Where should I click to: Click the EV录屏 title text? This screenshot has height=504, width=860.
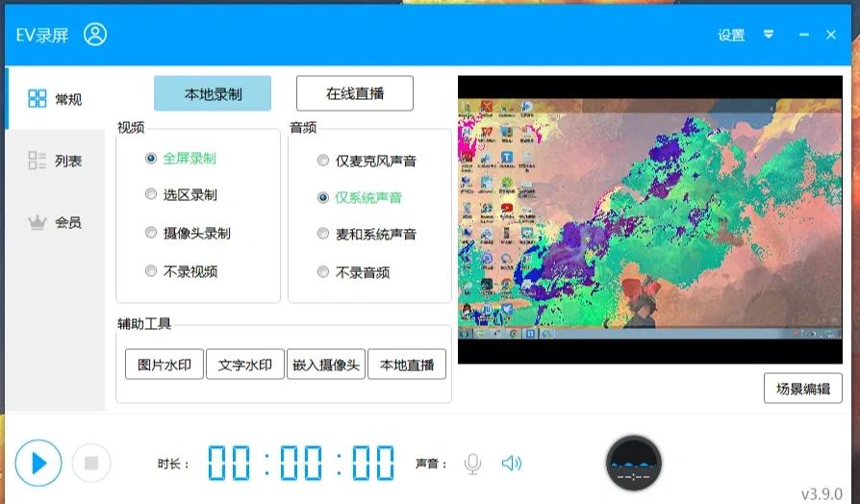[42, 36]
